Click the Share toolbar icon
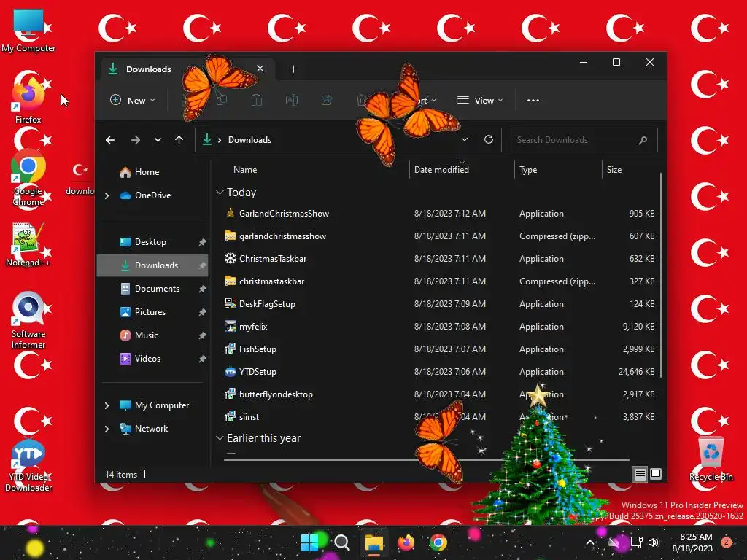 tap(327, 100)
